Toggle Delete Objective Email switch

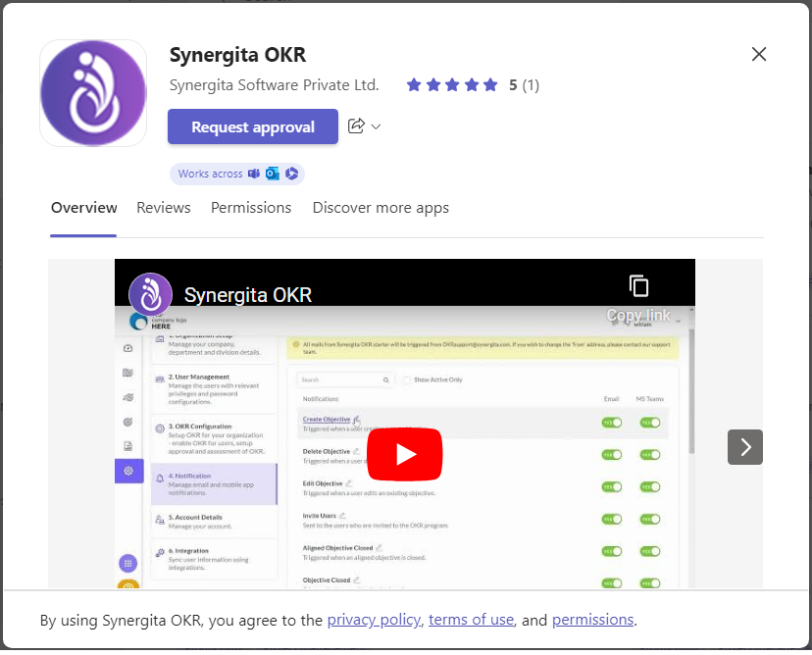pos(612,455)
